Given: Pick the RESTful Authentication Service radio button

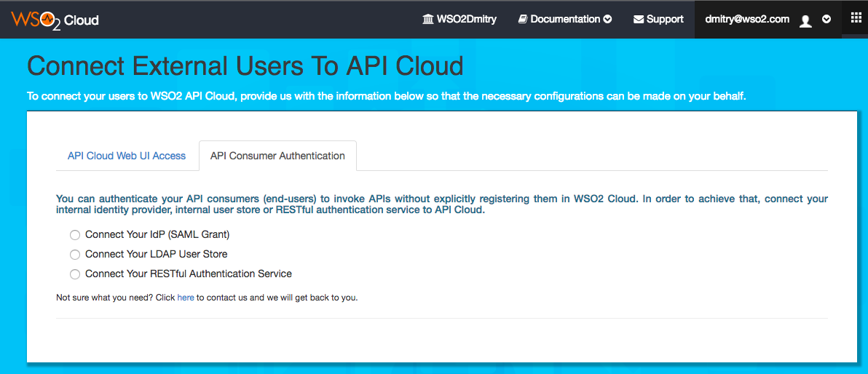Looking at the screenshot, I should coord(74,274).
